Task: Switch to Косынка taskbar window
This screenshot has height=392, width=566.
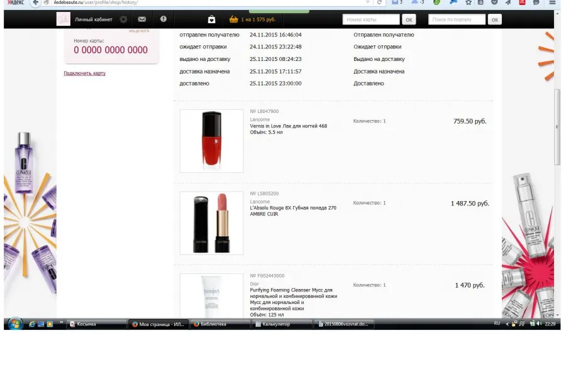Action: pyautogui.click(x=97, y=324)
